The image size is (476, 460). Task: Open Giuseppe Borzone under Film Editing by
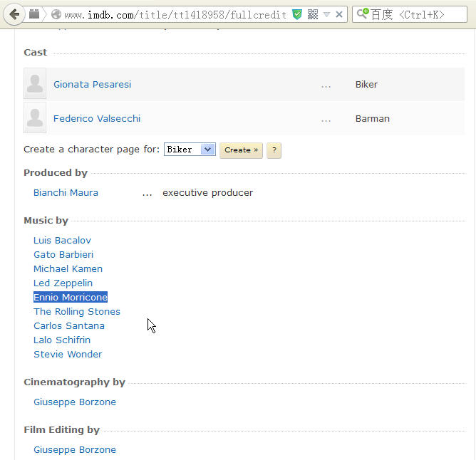75,450
